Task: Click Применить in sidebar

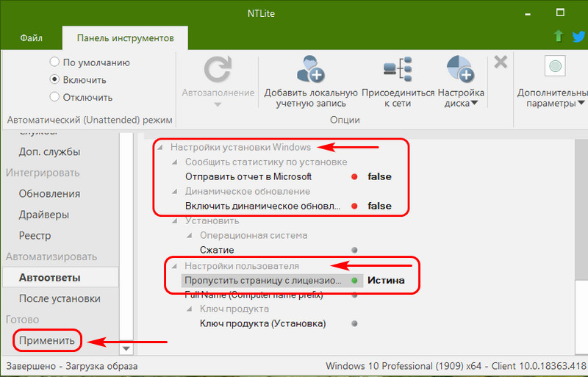Action: (47, 340)
